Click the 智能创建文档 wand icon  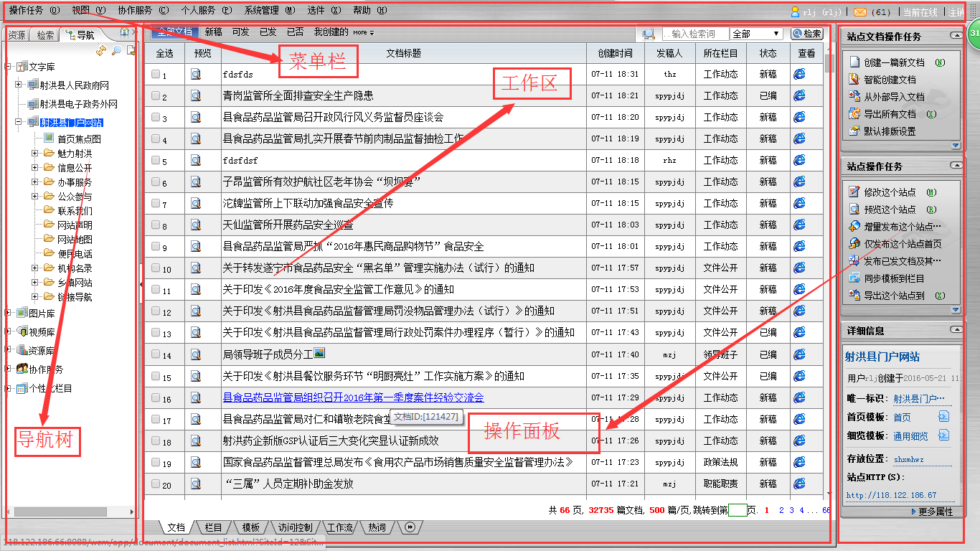(854, 80)
